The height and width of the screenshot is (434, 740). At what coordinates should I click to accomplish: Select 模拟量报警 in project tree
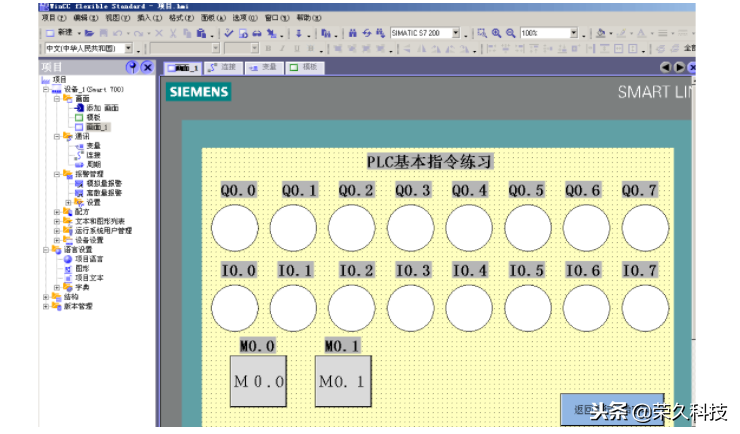tap(102, 183)
